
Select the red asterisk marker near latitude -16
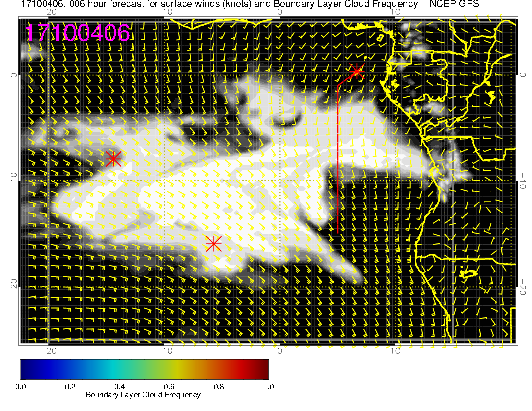214,244
